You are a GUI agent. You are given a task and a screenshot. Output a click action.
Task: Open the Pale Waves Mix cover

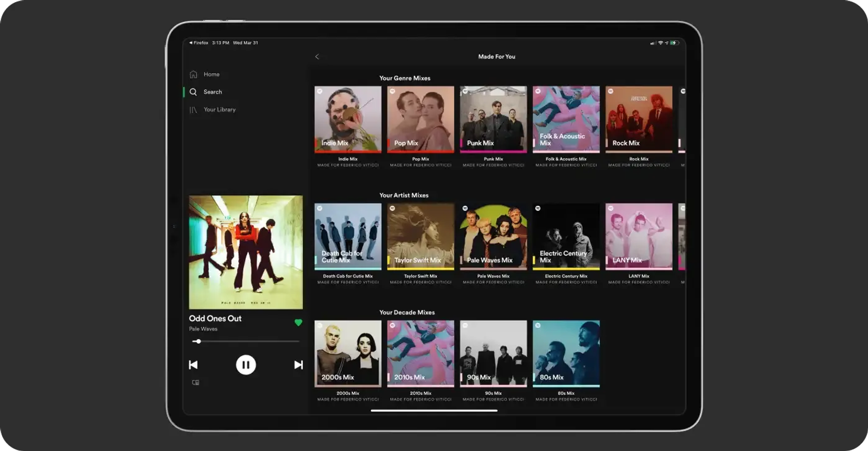(493, 236)
